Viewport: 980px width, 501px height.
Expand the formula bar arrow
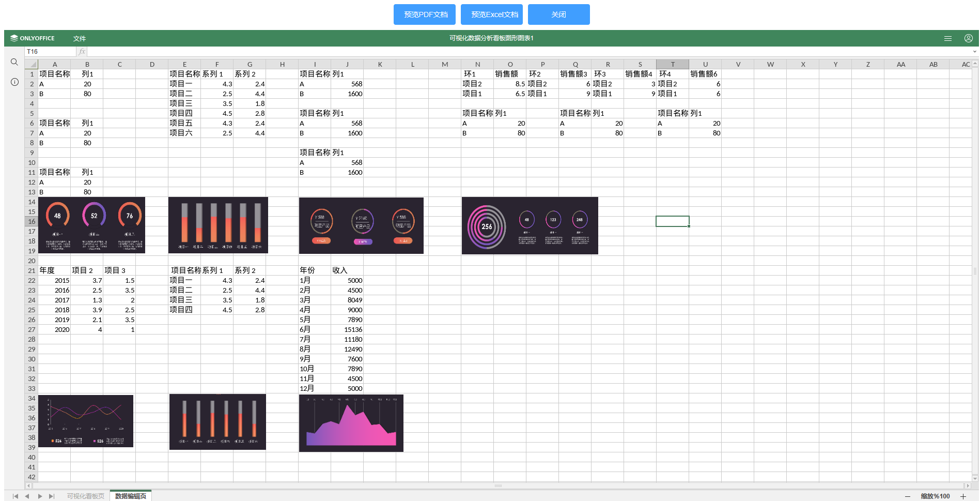pos(975,52)
